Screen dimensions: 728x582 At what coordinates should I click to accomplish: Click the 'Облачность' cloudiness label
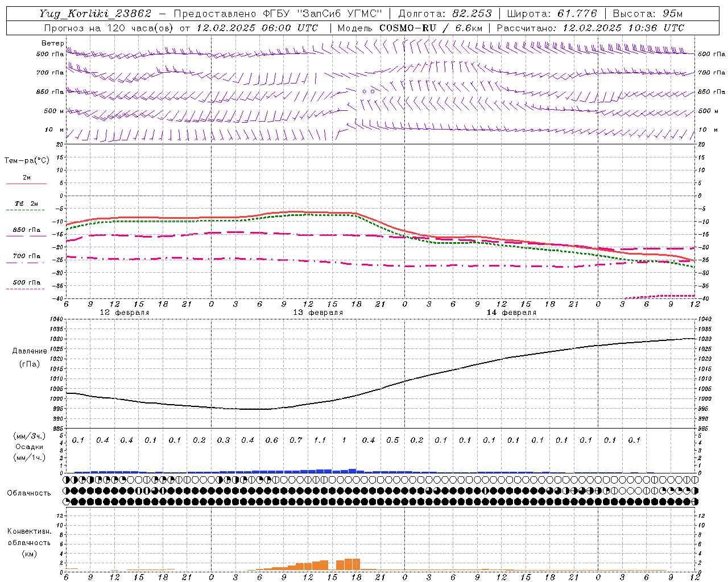point(29,493)
